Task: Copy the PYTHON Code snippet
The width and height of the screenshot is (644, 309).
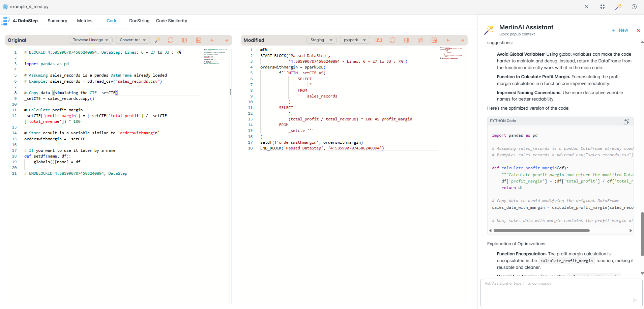Action: tap(626, 121)
